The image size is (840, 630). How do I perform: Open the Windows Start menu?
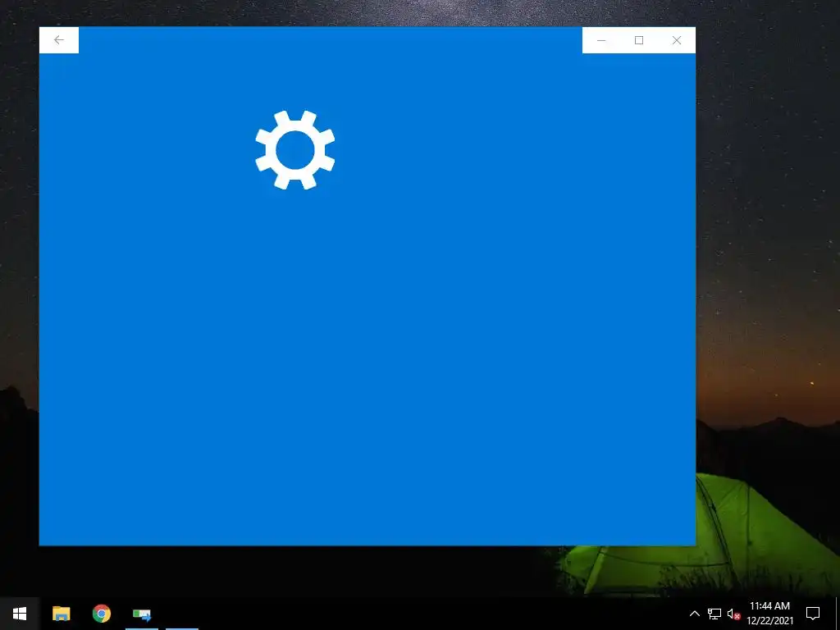pos(20,614)
